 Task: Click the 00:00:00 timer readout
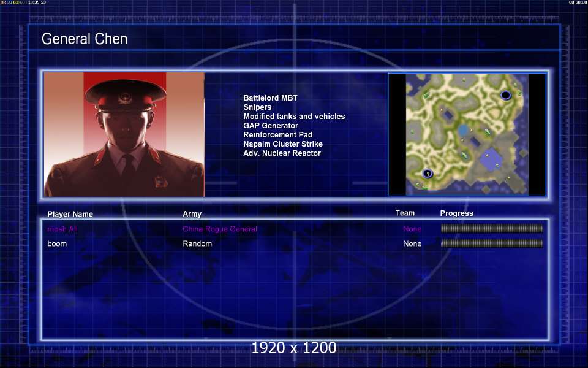[x=578, y=2]
